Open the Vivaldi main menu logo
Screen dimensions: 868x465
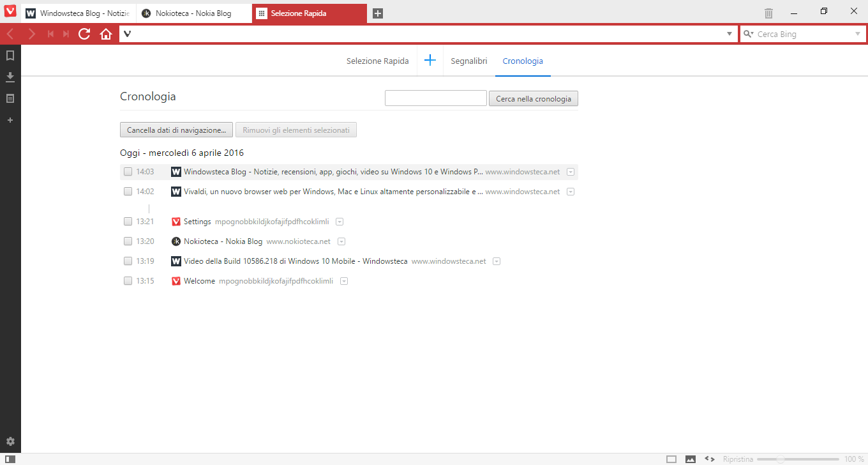(10, 11)
